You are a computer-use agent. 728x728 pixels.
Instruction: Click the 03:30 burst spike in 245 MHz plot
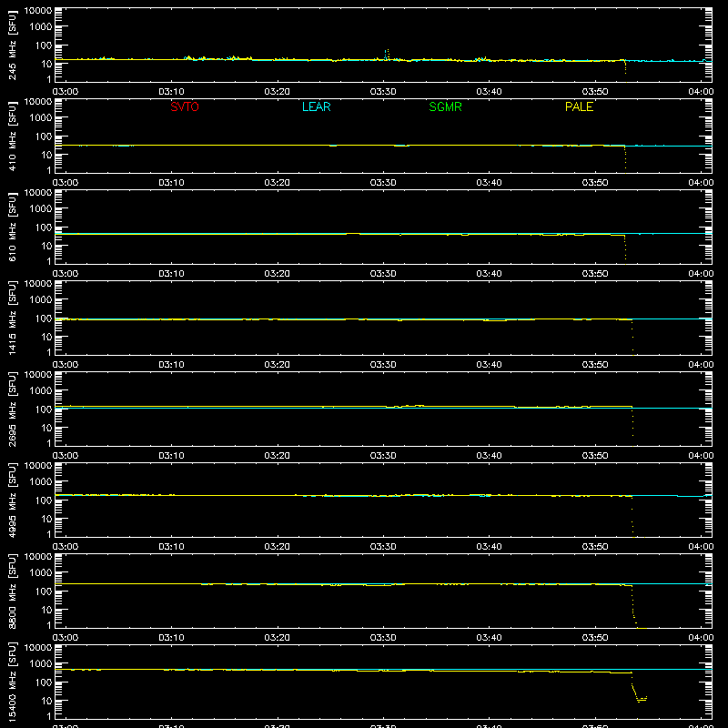(387, 54)
